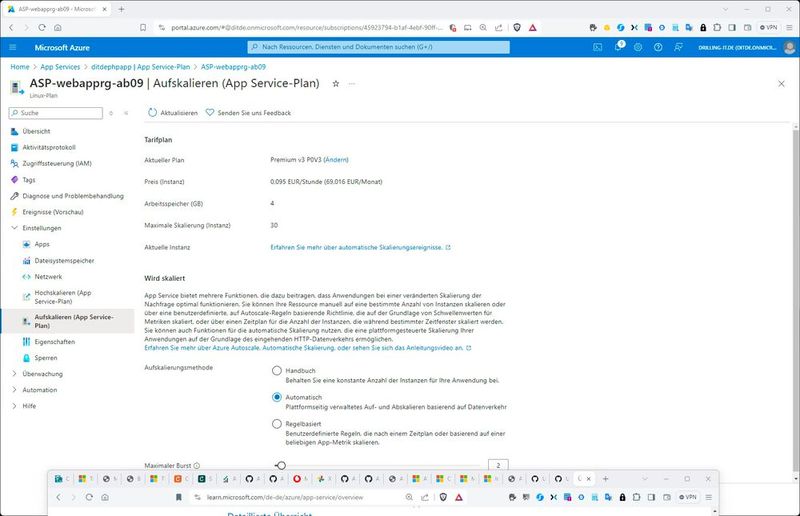This screenshot has height=516, width=800.
Task: Favorite this page with the star icon
Action: pyautogui.click(x=336, y=84)
